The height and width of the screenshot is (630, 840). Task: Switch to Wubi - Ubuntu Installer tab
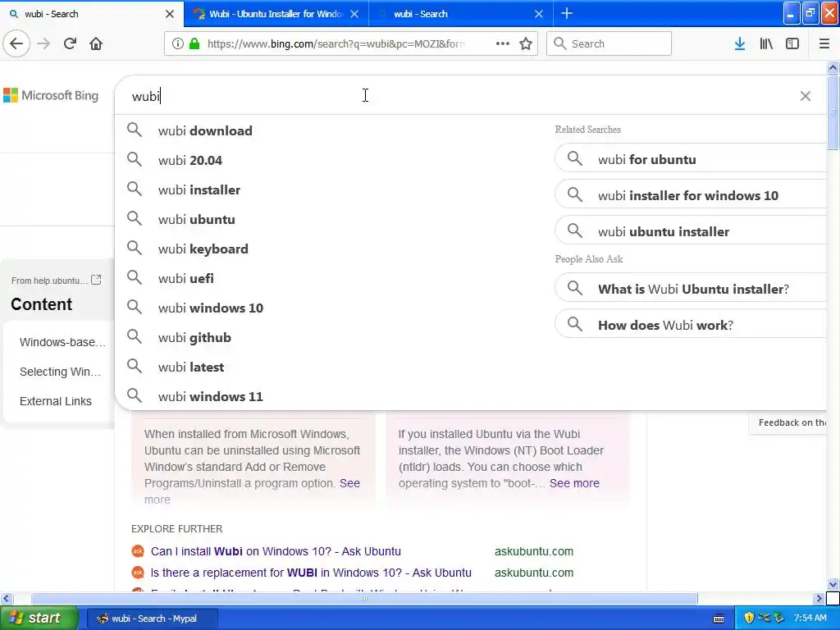point(276,14)
